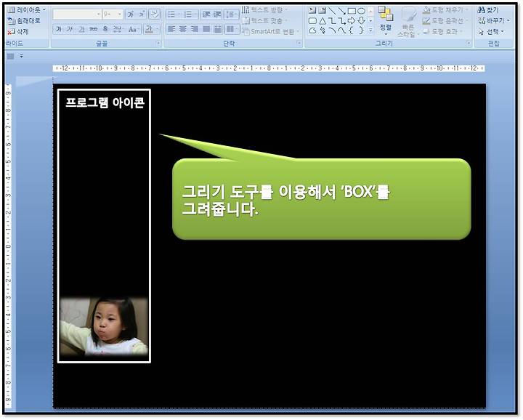
Task: Open the 글꼴 font dialog launcher
Action: tap(158, 43)
